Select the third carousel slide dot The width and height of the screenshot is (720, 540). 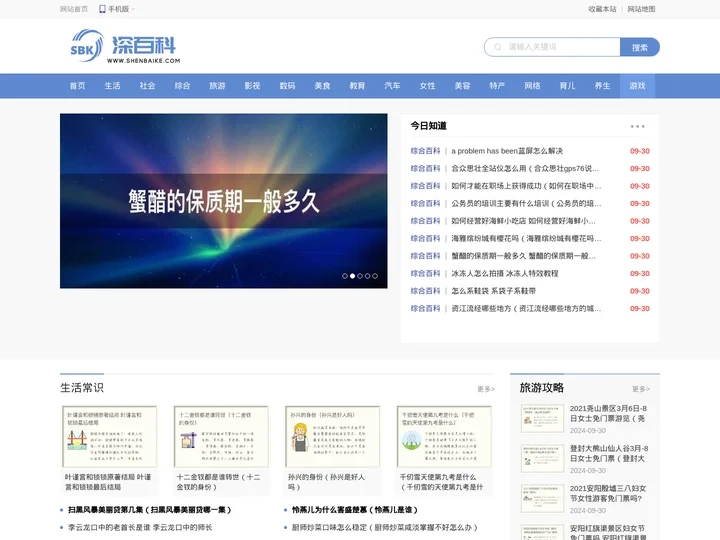coord(360,276)
